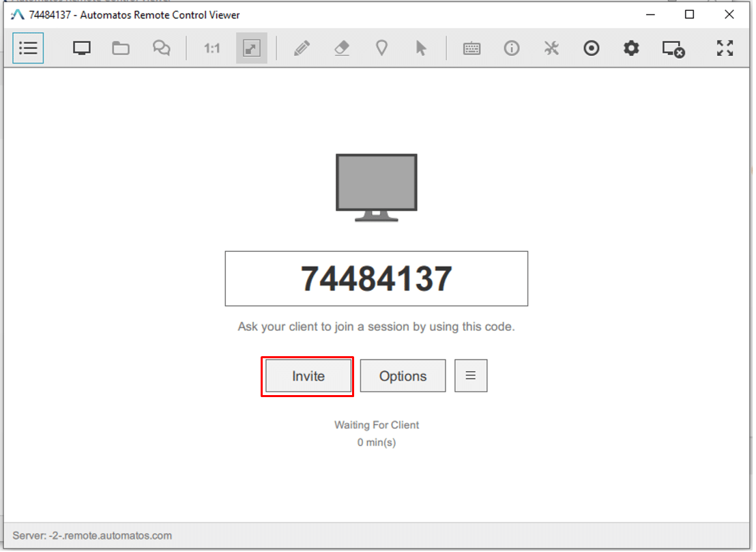Select the cursor pointer tool
Screen dimensions: 756x552
[x=422, y=48]
